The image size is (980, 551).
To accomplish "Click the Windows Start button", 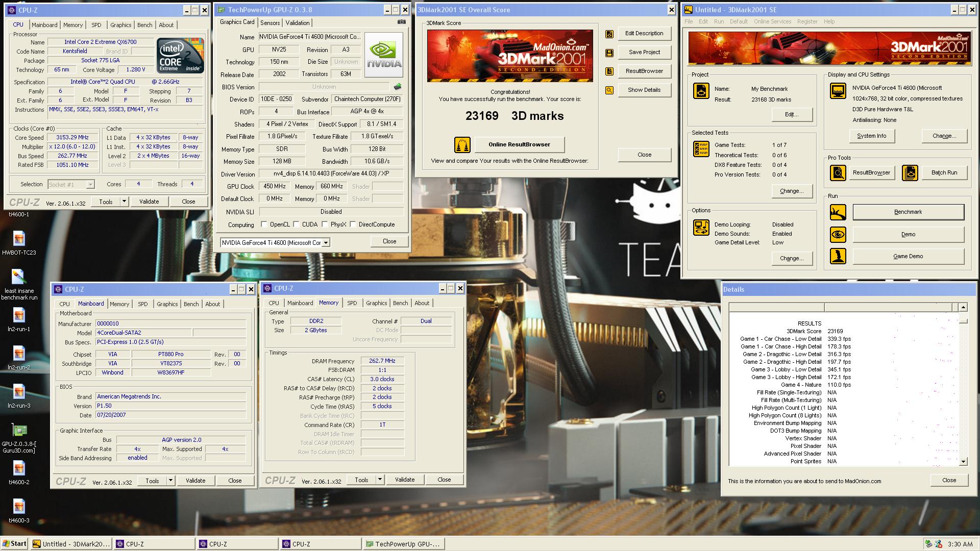I will coord(14,544).
